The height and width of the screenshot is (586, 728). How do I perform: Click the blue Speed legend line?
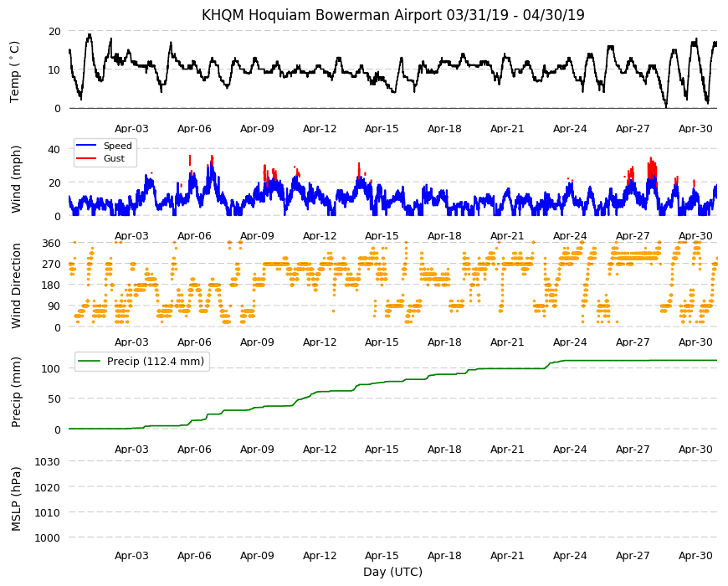tap(86, 146)
